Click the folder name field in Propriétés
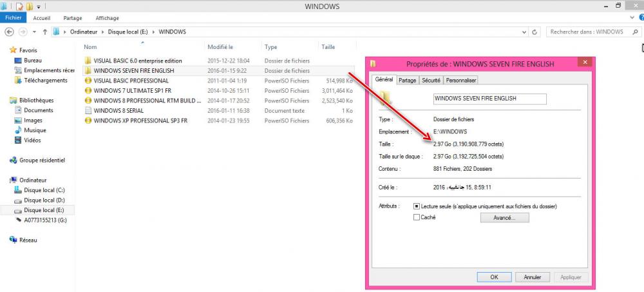 pos(490,99)
